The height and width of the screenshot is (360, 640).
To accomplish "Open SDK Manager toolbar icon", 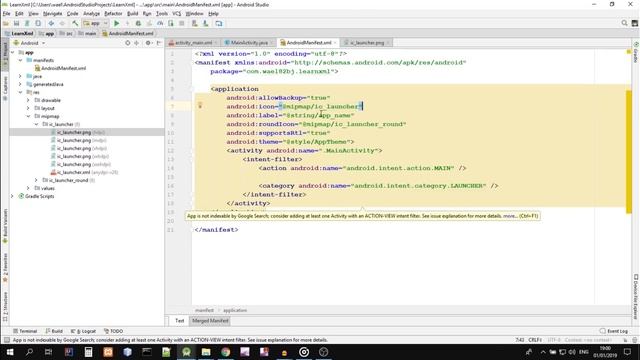I will 206,23.
